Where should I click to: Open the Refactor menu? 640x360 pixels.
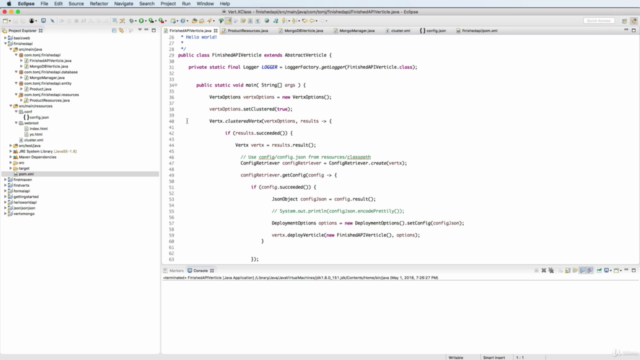point(99,4)
